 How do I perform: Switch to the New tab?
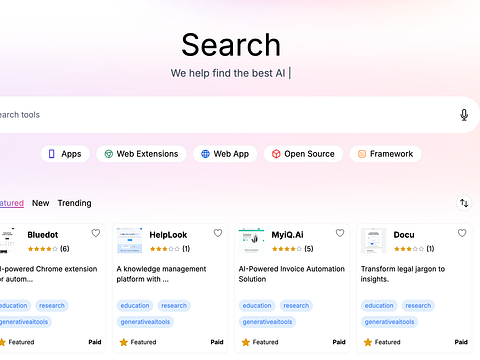point(41,203)
